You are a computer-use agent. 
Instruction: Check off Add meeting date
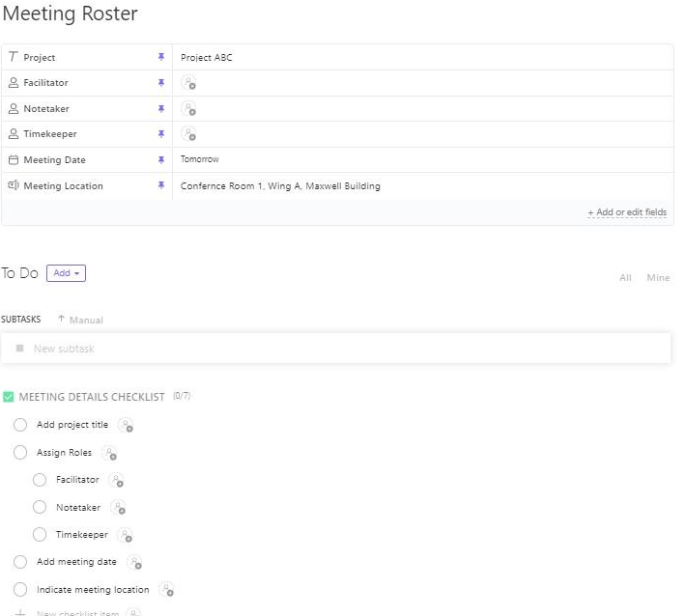[20, 562]
